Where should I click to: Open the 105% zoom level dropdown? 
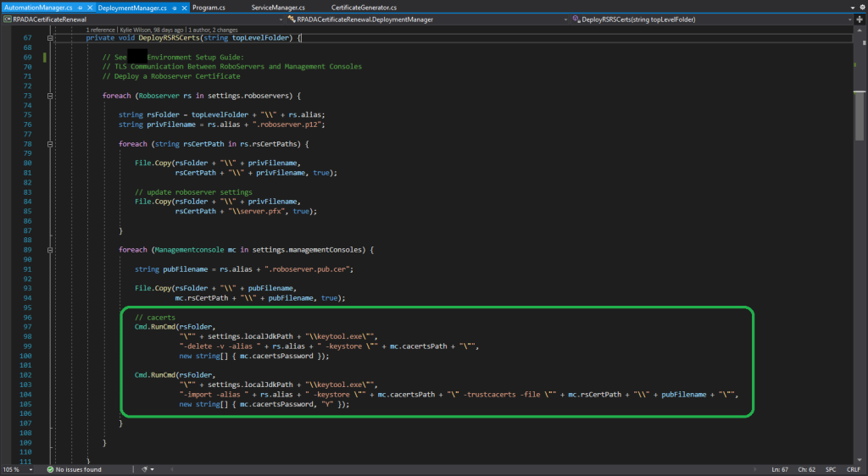[32, 469]
